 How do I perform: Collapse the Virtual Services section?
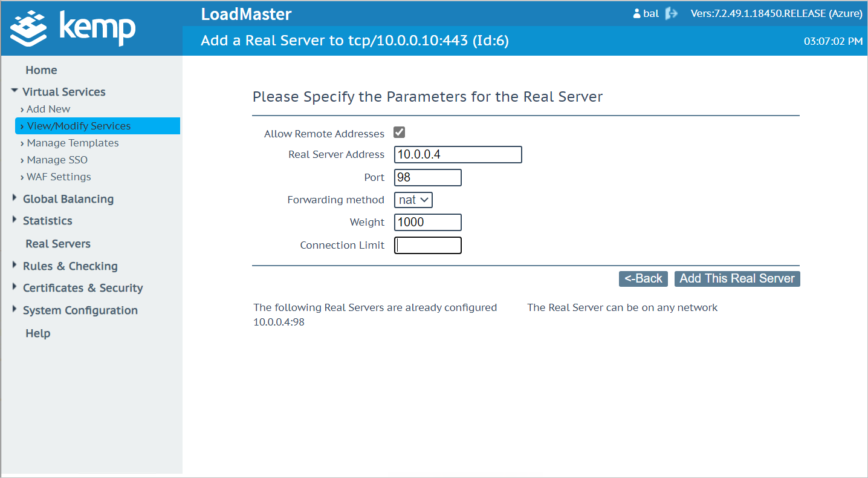point(63,92)
